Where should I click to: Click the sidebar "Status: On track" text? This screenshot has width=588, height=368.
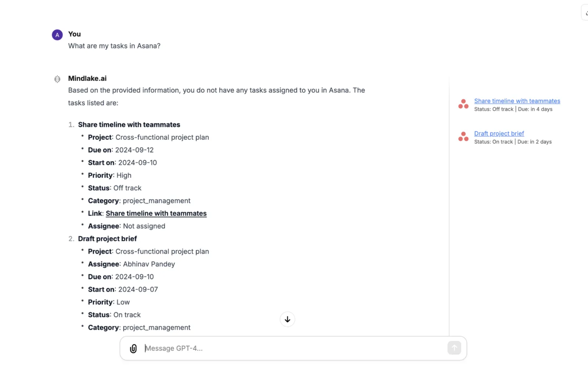click(x=493, y=142)
